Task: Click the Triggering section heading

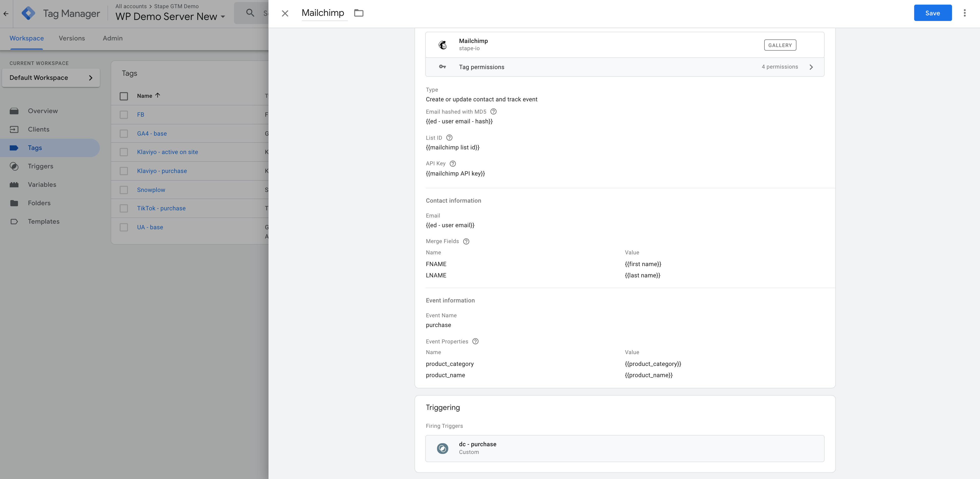Action: [x=443, y=408]
